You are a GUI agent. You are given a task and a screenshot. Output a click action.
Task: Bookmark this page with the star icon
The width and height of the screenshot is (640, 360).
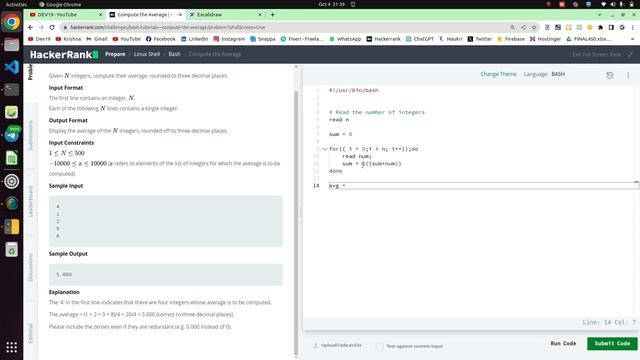[534, 27]
